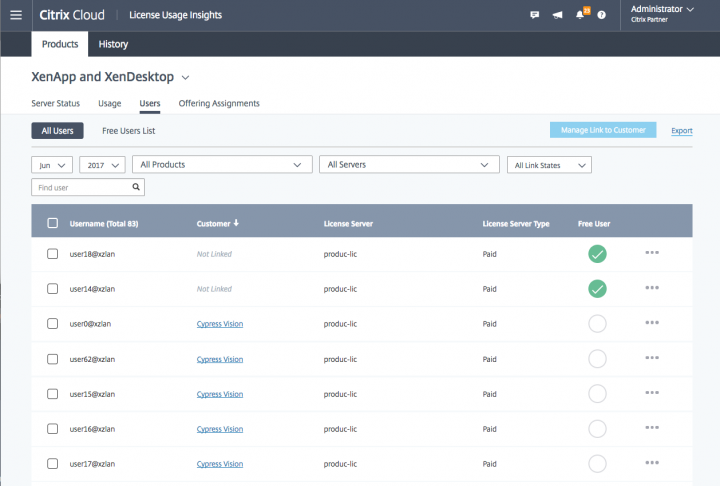Open the hamburger navigation menu
The width and height of the screenshot is (720, 486).
coord(15,15)
